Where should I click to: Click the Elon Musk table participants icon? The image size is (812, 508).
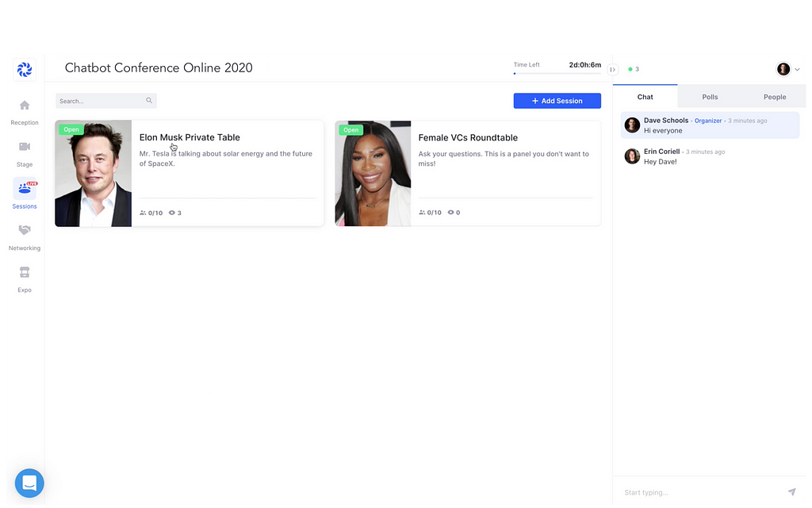click(143, 213)
